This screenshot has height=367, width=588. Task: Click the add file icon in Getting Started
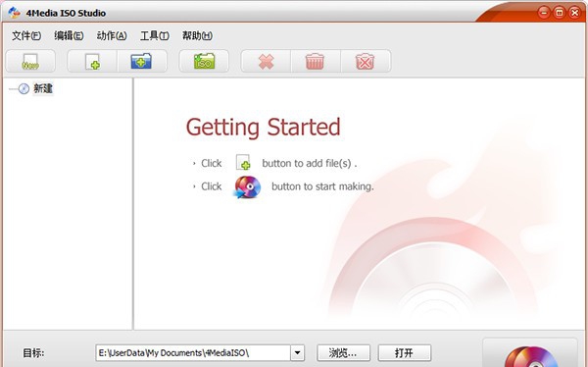pyautogui.click(x=243, y=163)
